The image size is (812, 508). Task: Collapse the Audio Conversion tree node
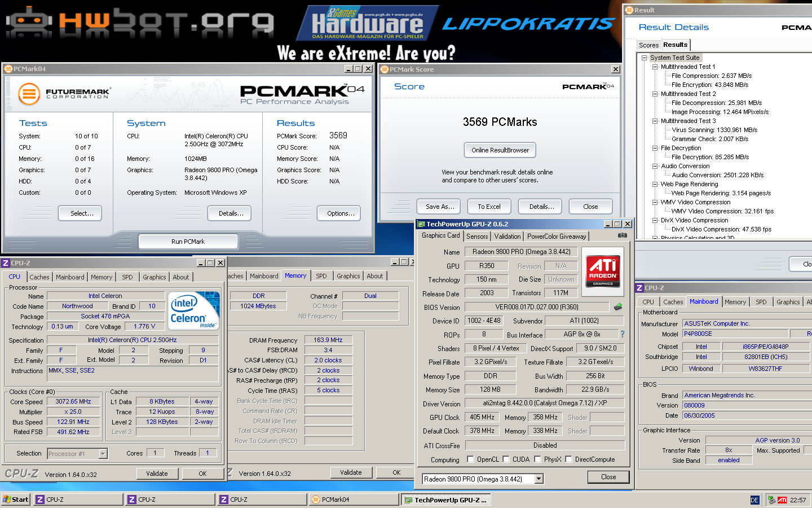655,166
